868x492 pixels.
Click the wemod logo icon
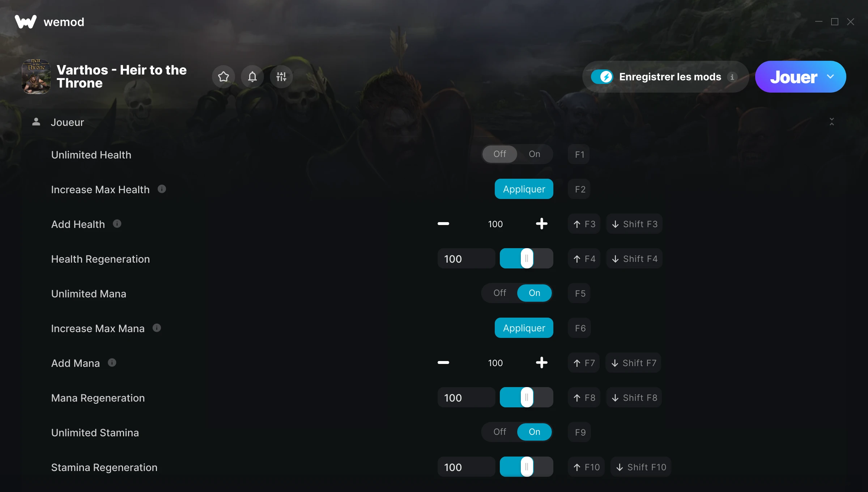26,22
